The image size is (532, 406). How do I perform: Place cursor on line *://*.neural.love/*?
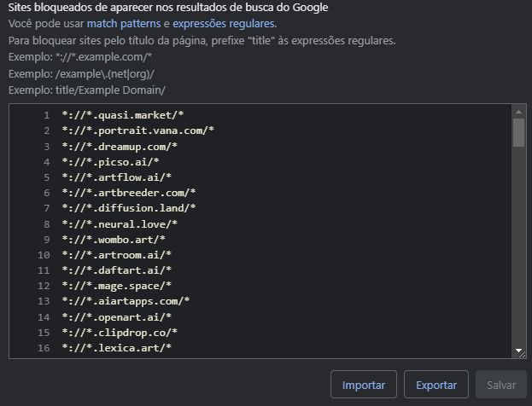point(120,224)
